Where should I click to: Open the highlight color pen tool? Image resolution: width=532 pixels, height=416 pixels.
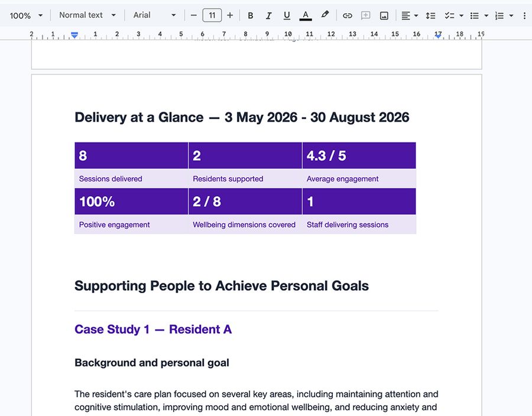tap(325, 15)
